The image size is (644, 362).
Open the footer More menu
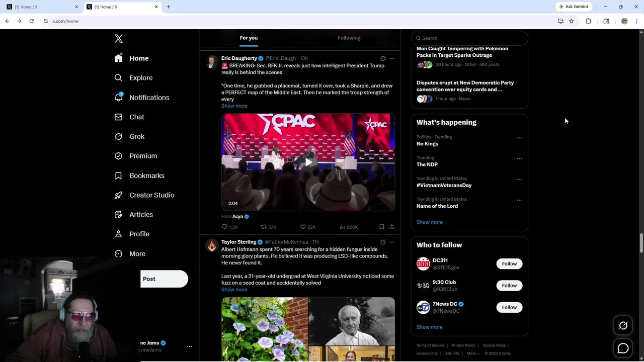473,353
